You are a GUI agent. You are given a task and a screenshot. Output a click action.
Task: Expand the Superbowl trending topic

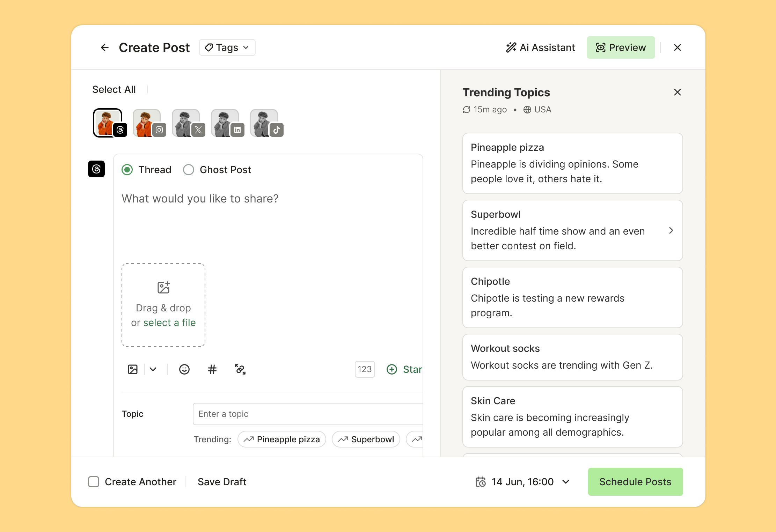coord(671,231)
